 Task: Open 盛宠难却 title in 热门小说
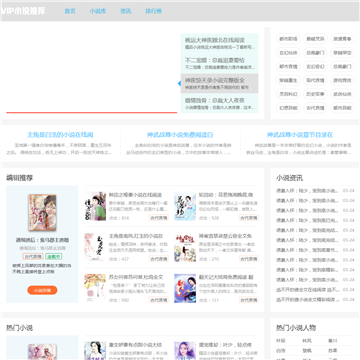(225, 345)
